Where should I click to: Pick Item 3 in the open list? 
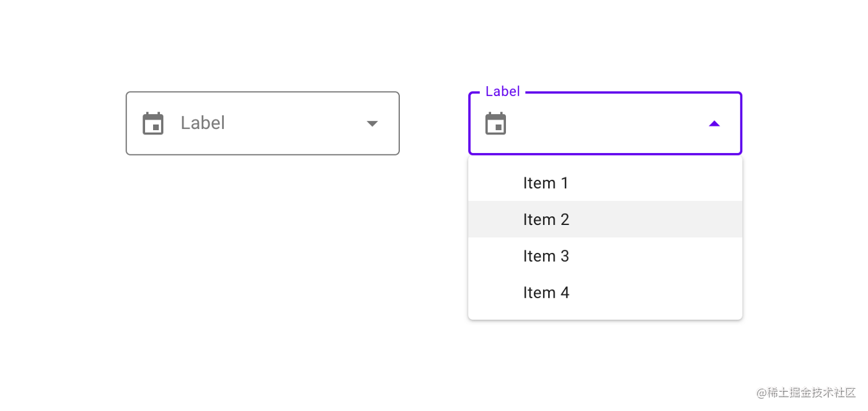(546, 256)
